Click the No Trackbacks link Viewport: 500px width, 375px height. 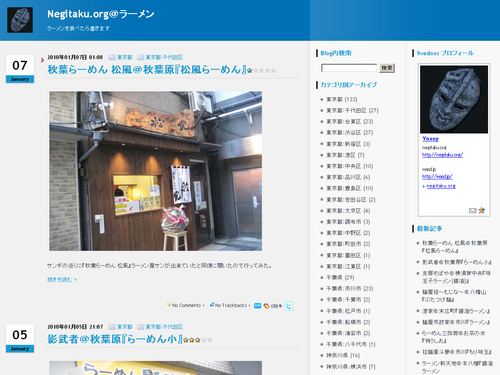231,305
